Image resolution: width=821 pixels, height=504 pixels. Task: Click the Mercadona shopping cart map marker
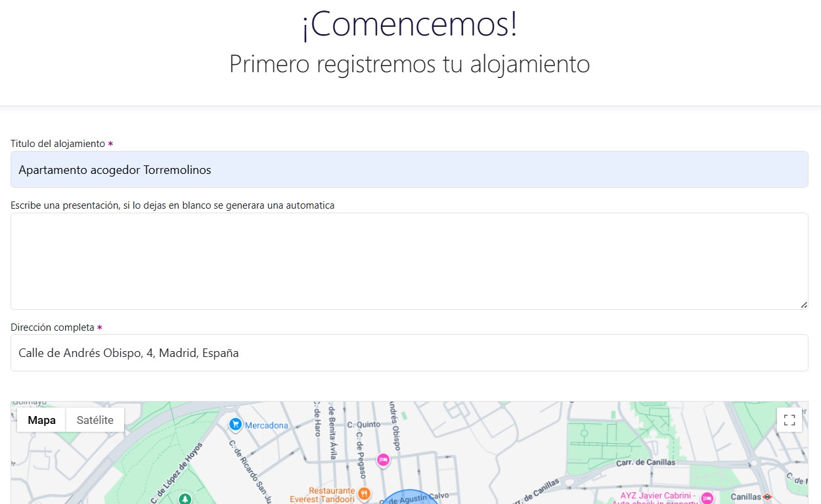click(x=236, y=425)
